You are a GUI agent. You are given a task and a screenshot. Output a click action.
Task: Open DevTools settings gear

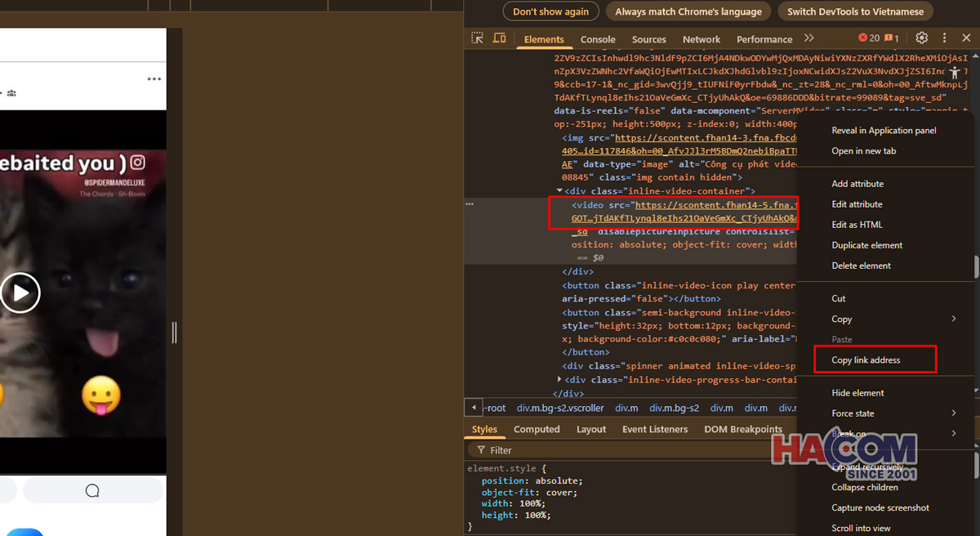coord(921,38)
